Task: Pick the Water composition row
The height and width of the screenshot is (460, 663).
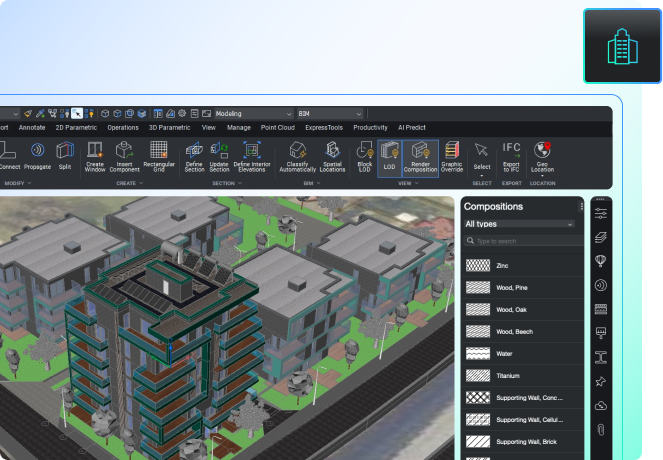Action: 523,353
